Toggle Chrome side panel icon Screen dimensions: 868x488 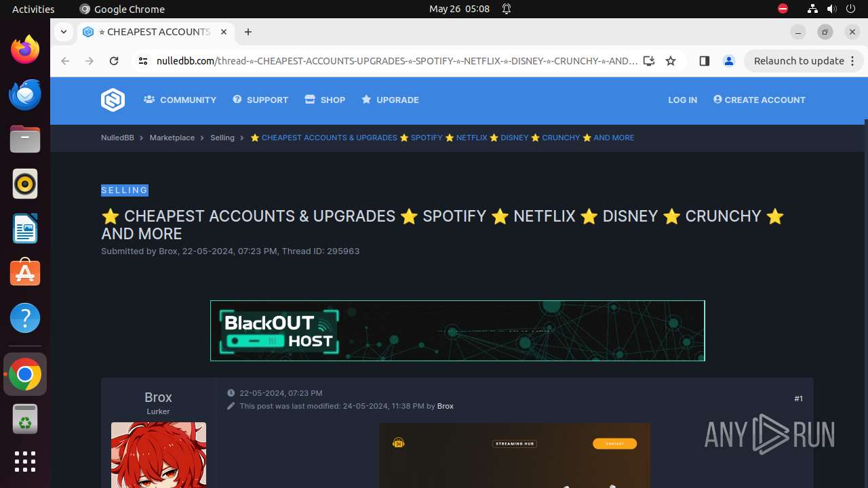(704, 61)
